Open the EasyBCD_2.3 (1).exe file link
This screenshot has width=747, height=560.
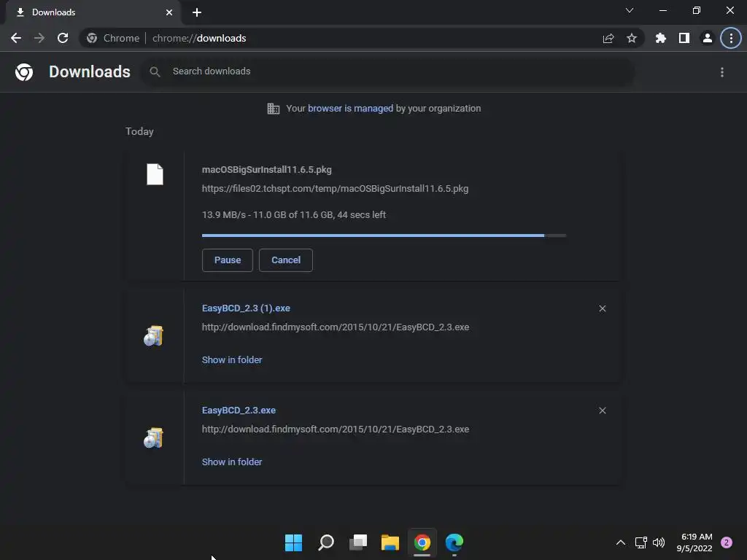pos(246,308)
